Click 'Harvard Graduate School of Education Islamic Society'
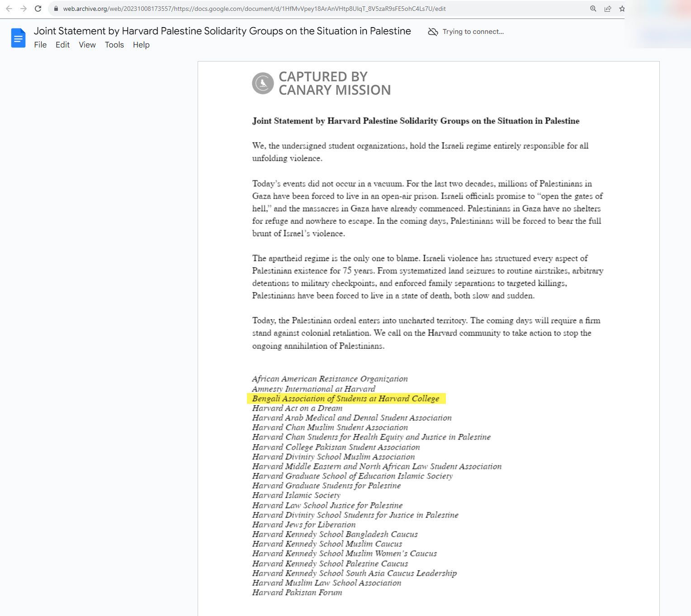This screenshot has height=616, width=691. click(352, 476)
